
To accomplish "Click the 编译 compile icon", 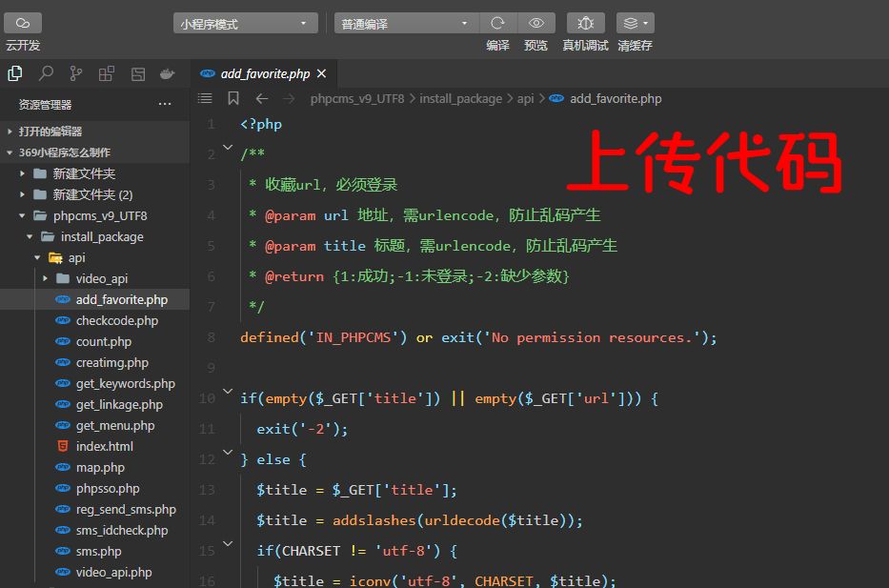I will point(497,22).
